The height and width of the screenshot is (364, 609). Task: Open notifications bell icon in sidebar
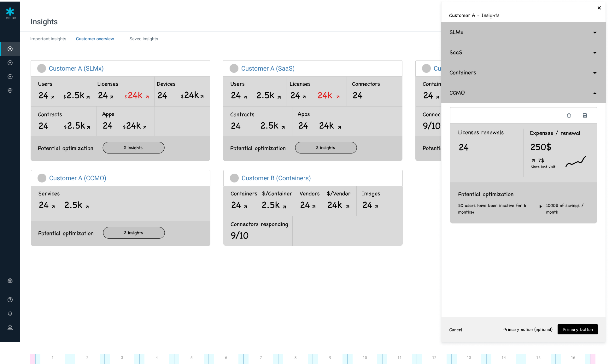coord(10,314)
